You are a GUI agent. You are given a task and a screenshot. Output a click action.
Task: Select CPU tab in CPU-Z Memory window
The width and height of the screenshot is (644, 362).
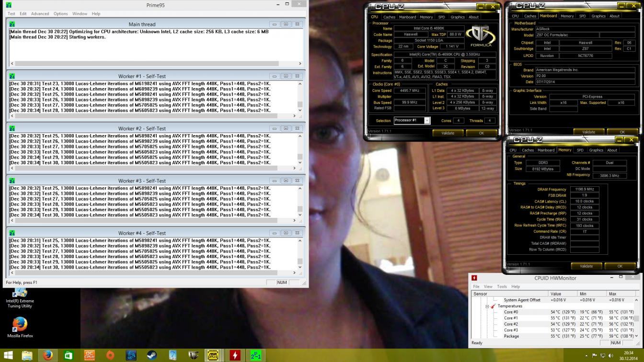click(x=513, y=150)
